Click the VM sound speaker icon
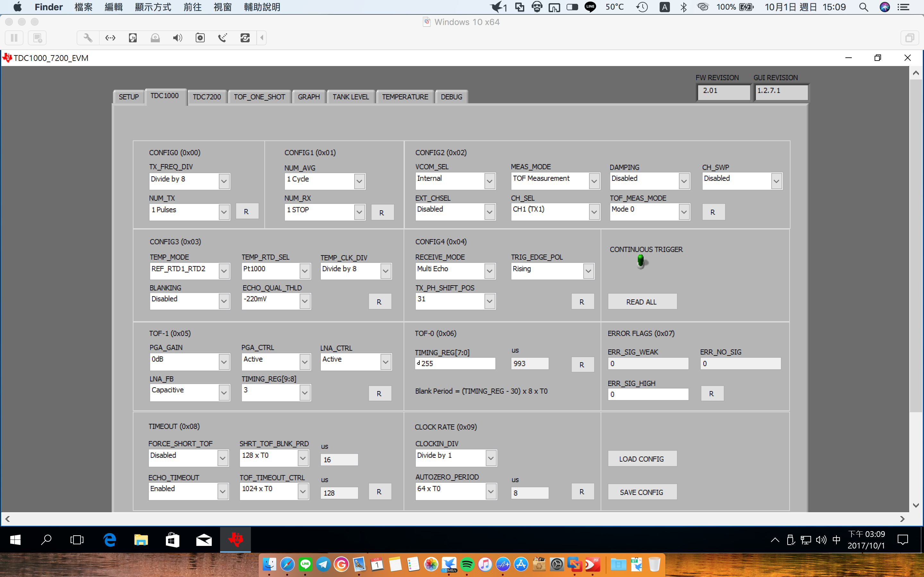This screenshot has height=577, width=924. pyautogui.click(x=177, y=38)
